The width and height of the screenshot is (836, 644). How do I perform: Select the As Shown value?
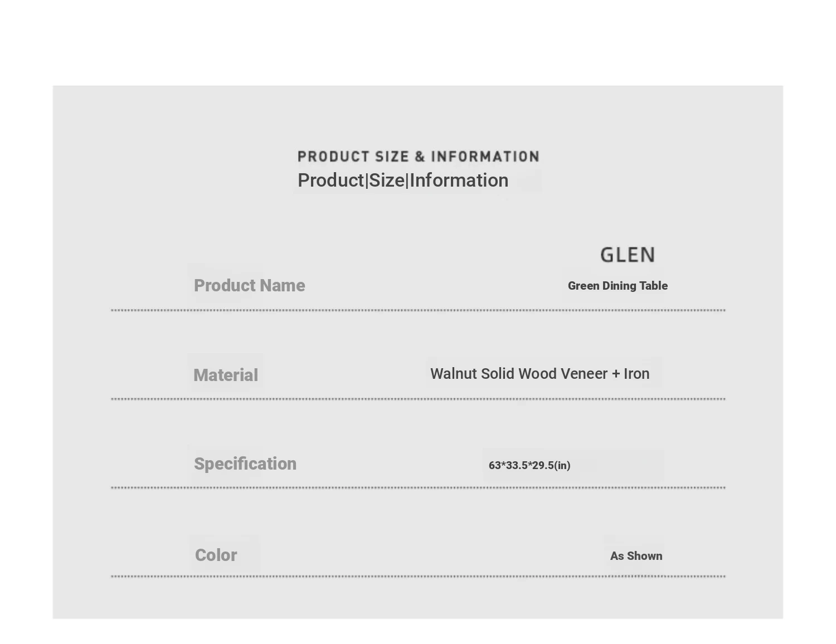click(x=636, y=556)
